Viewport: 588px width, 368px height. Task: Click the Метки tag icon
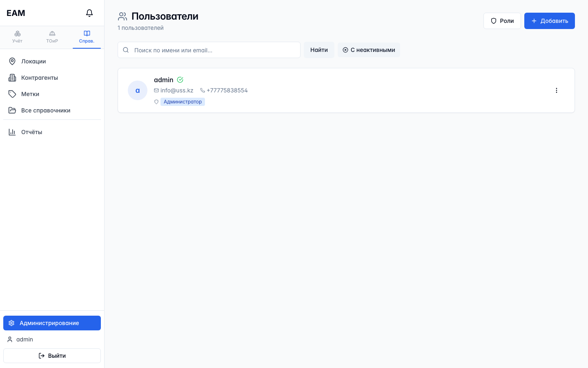coord(12,94)
